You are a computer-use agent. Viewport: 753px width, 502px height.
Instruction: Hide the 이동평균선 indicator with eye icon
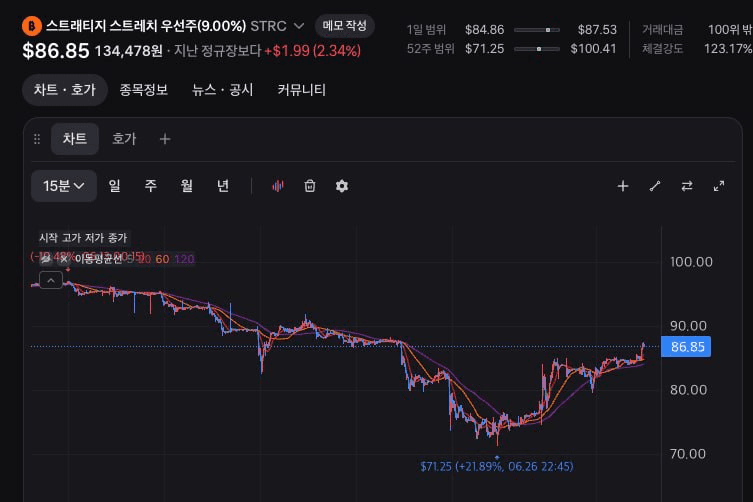click(46, 259)
